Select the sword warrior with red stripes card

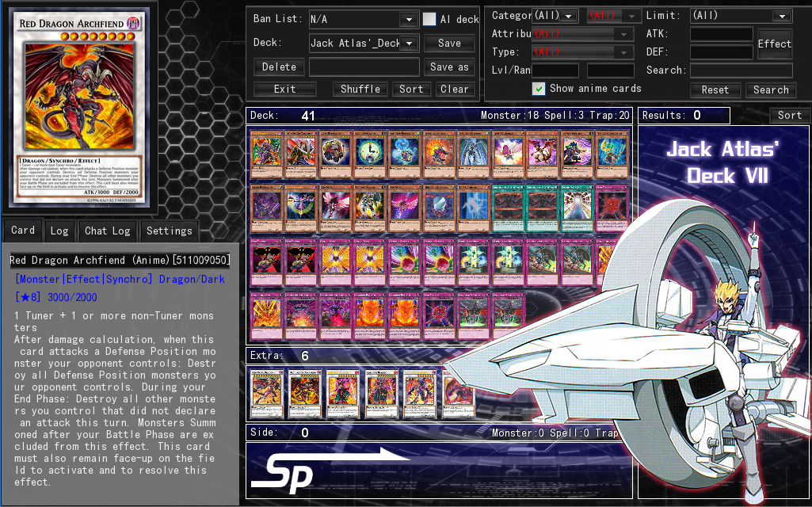301,154
